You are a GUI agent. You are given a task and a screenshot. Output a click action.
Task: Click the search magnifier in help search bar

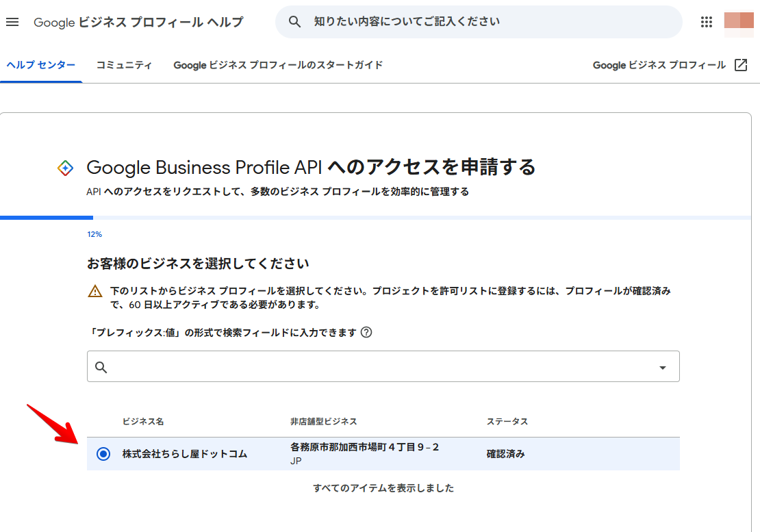(x=294, y=22)
